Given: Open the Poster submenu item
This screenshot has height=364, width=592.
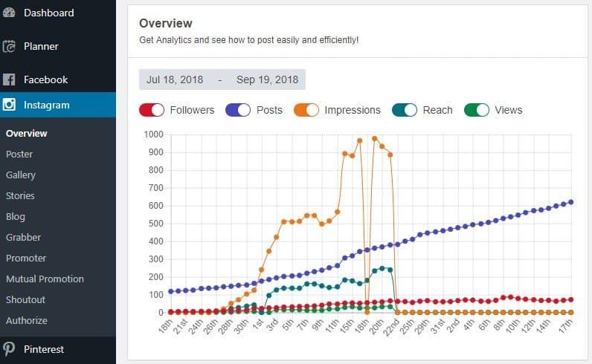Looking at the screenshot, I should click(x=19, y=155).
